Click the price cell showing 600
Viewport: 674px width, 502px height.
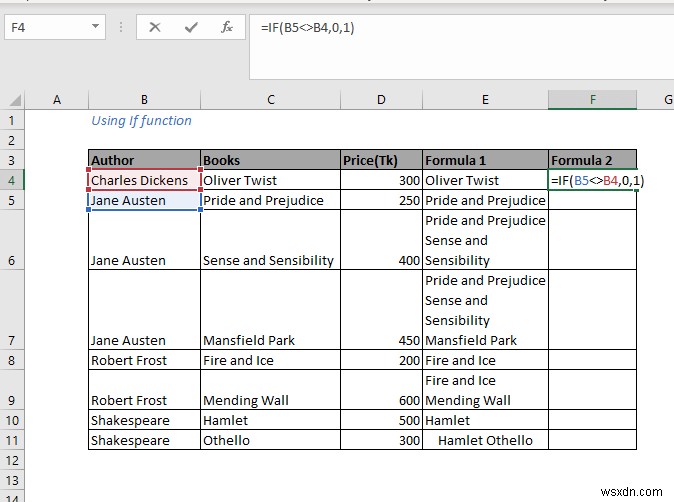[381, 390]
